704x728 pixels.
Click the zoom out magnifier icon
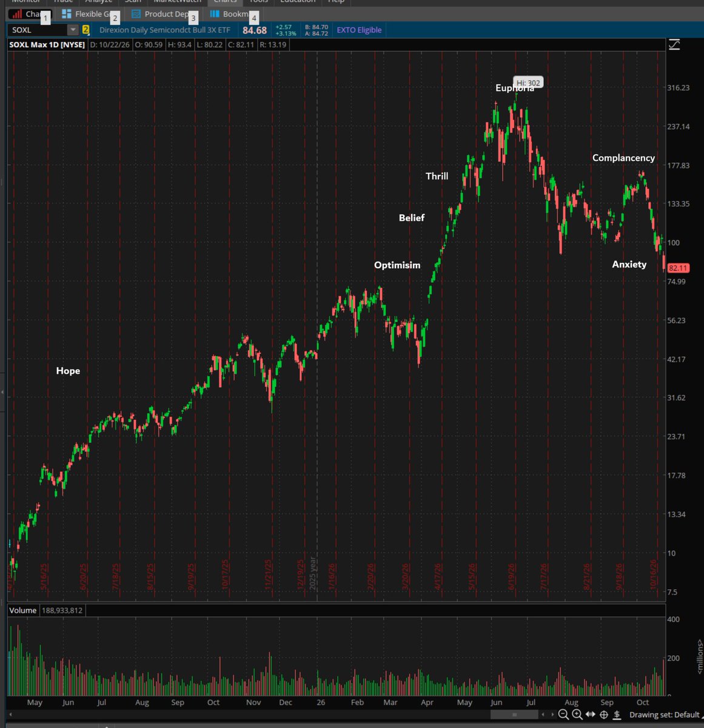(563, 715)
